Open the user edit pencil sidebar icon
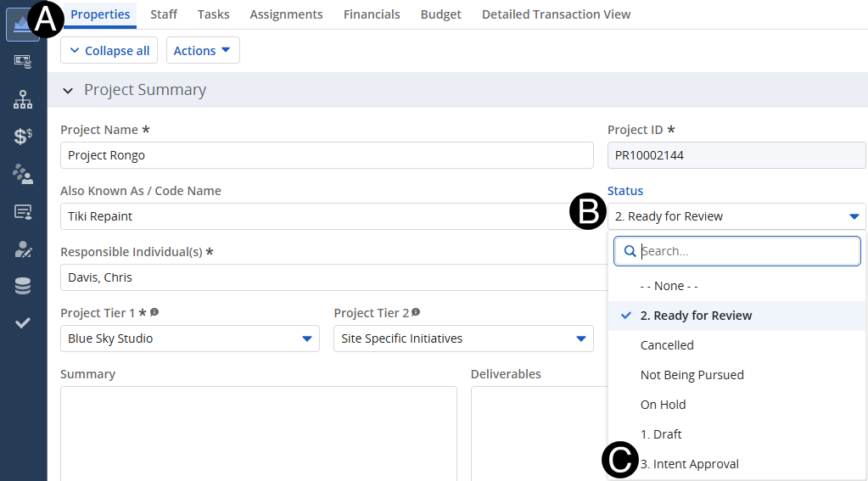This screenshot has width=868, height=481. (x=23, y=249)
